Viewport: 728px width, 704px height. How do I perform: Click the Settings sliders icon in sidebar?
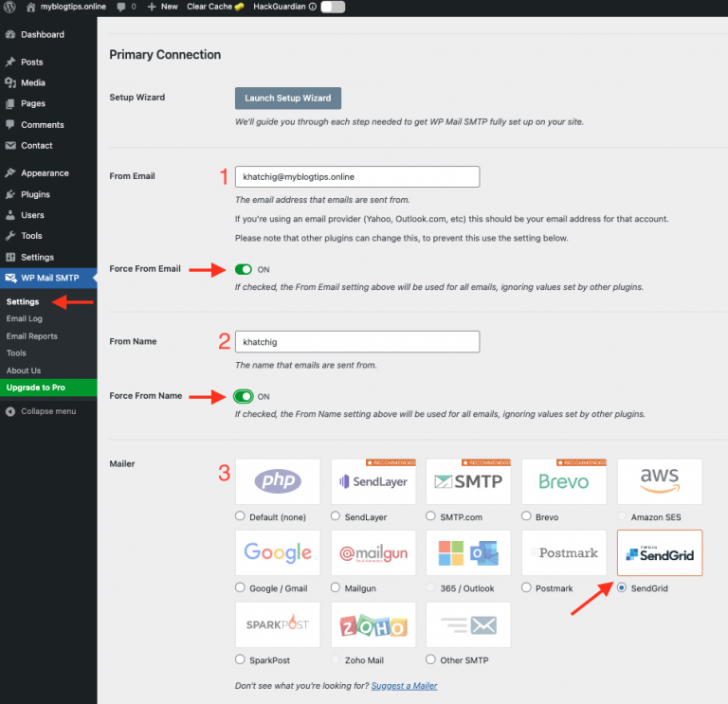[x=10, y=257]
